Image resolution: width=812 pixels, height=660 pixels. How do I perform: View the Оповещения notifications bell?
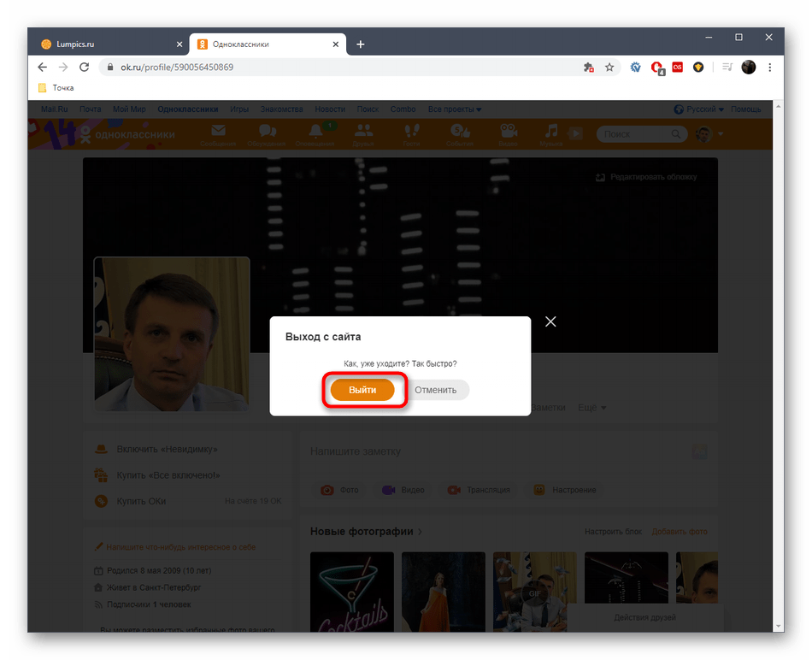pyautogui.click(x=315, y=131)
